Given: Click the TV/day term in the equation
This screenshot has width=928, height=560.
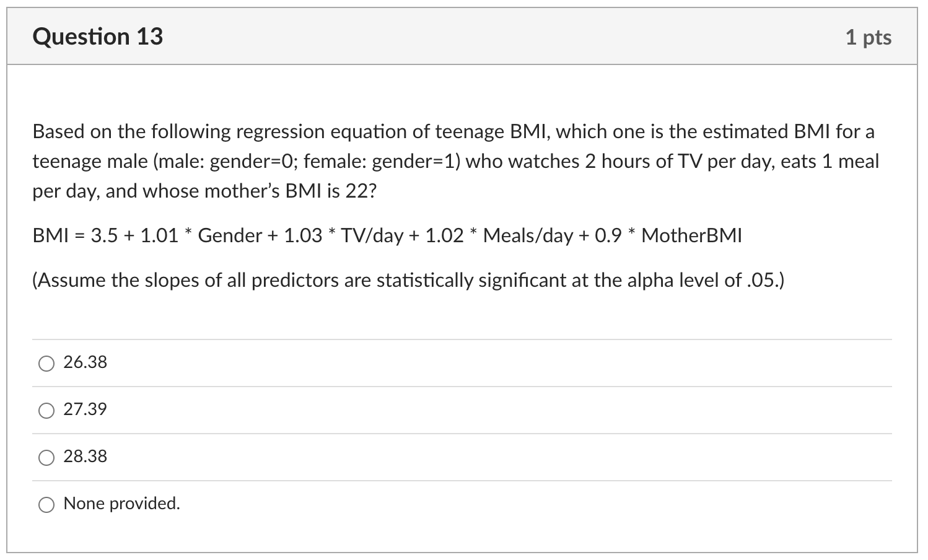Looking at the screenshot, I should point(372,236).
